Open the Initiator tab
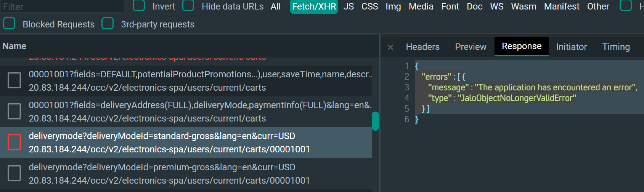This screenshot has height=192, width=644. point(571,47)
